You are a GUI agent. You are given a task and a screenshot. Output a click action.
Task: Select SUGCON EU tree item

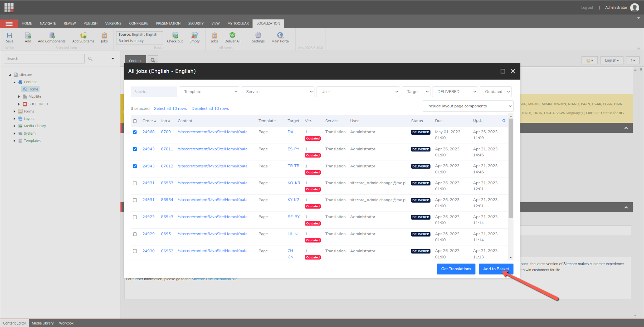click(x=38, y=104)
